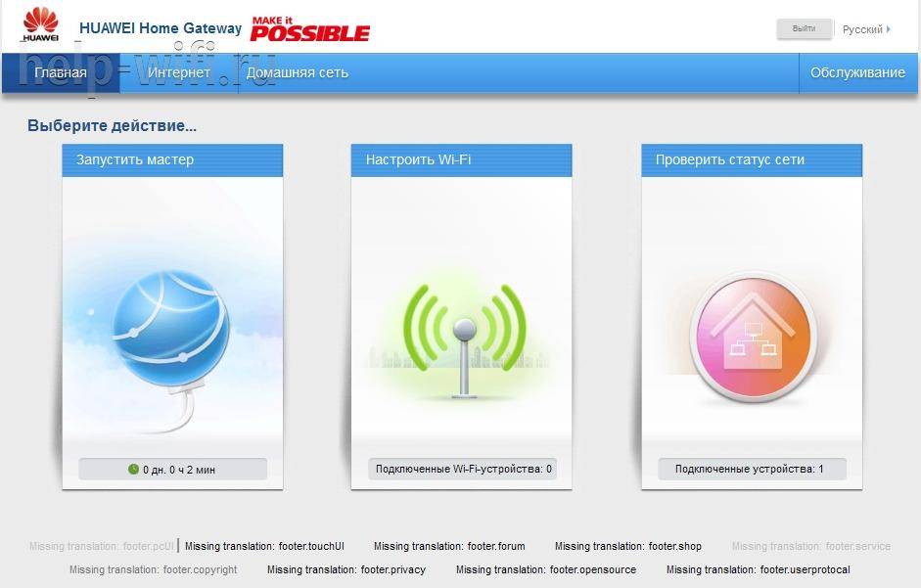Open the Домашняя сеть tab
921x588 pixels.
[x=298, y=72]
